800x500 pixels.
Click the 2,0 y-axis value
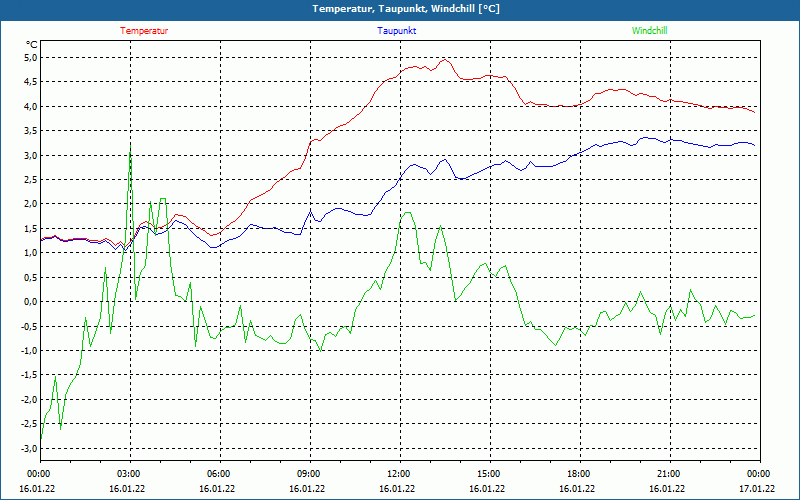click(32, 204)
